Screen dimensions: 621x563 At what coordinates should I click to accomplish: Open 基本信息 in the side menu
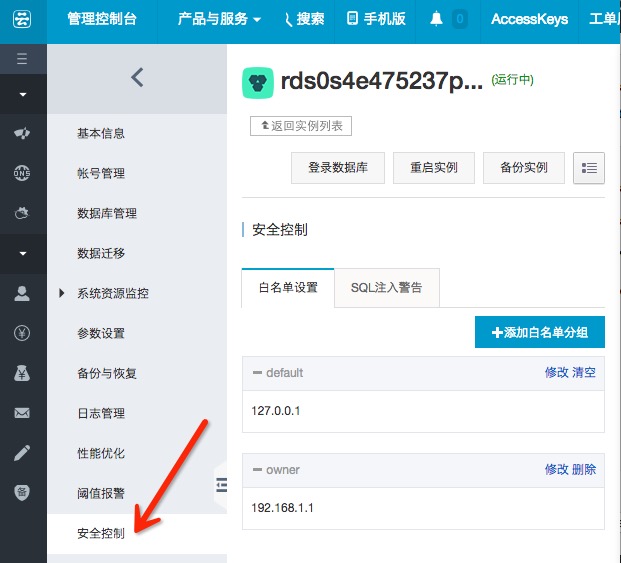101,133
